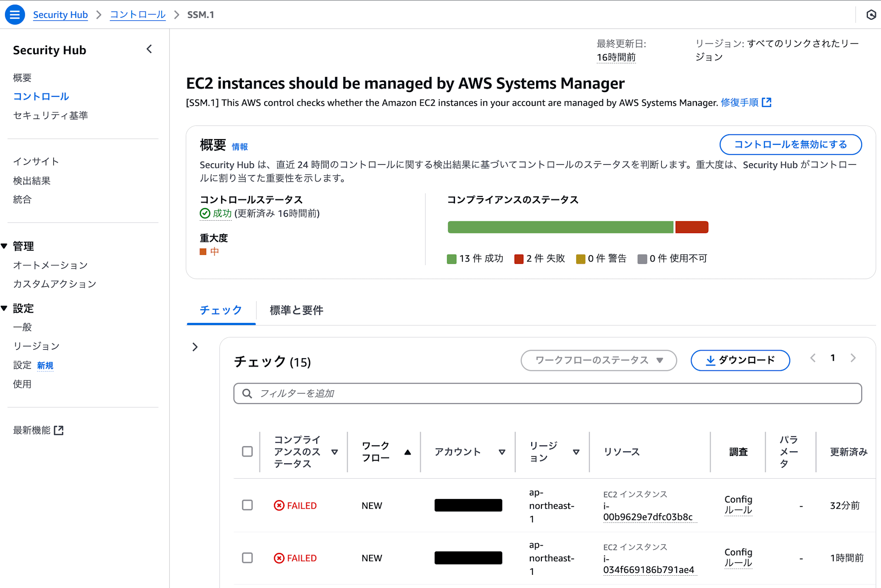The height and width of the screenshot is (588, 881).
Task: Open resource link i-034f669186b791ae4
Action: [649, 564]
